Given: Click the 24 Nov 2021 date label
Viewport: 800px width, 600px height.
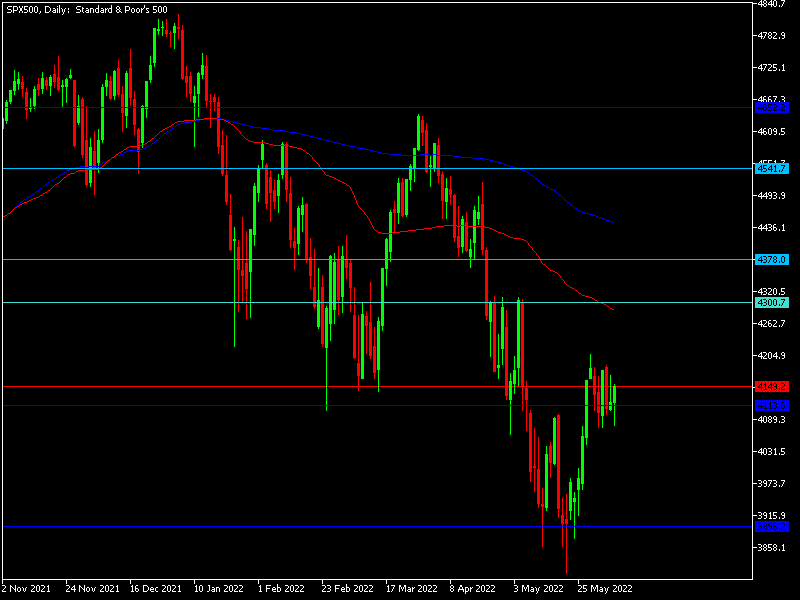Looking at the screenshot, I should [x=92, y=588].
